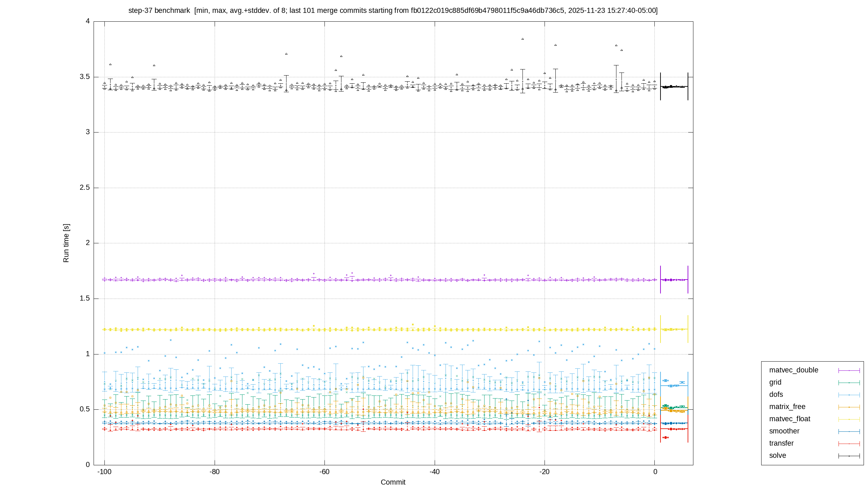Click the black solve legend line sample
This screenshot has height=488, width=868.
pyautogui.click(x=849, y=456)
